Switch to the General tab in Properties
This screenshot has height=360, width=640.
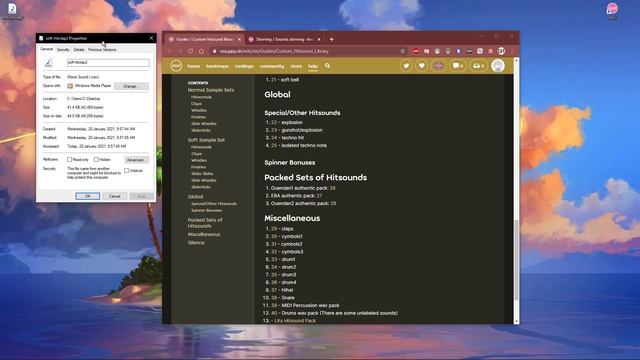46,49
